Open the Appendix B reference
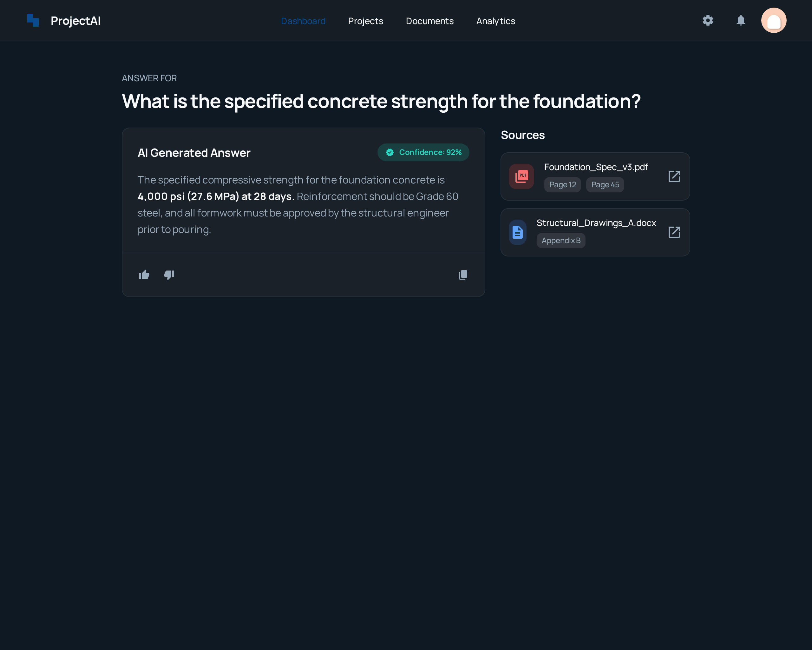This screenshot has height=650, width=812. pos(561,240)
